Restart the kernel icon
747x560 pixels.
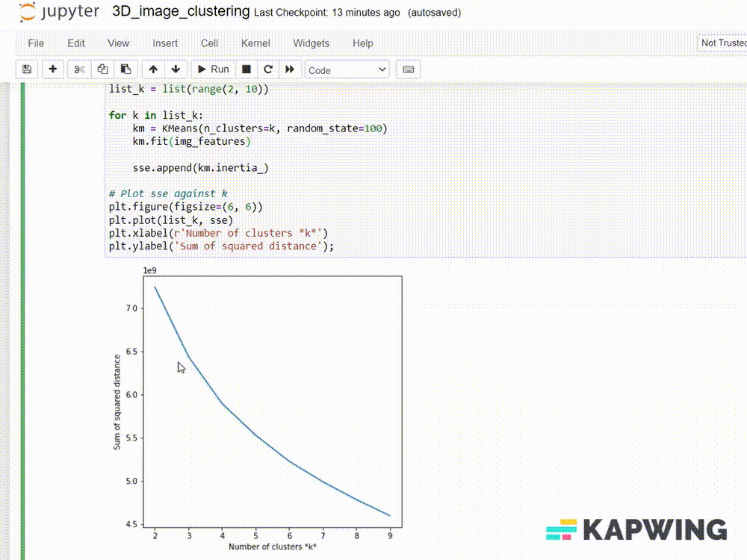[268, 69]
